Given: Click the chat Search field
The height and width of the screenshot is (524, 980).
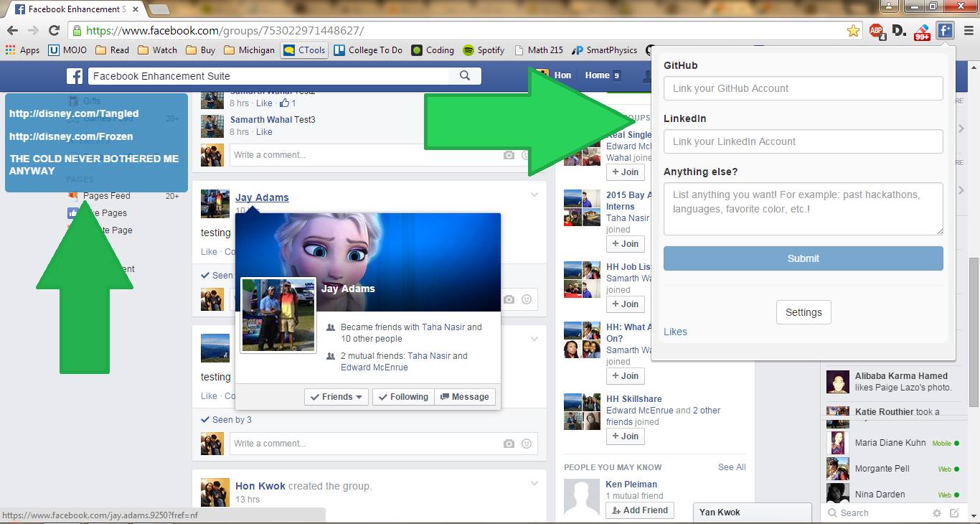Looking at the screenshot, I should pos(877,513).
